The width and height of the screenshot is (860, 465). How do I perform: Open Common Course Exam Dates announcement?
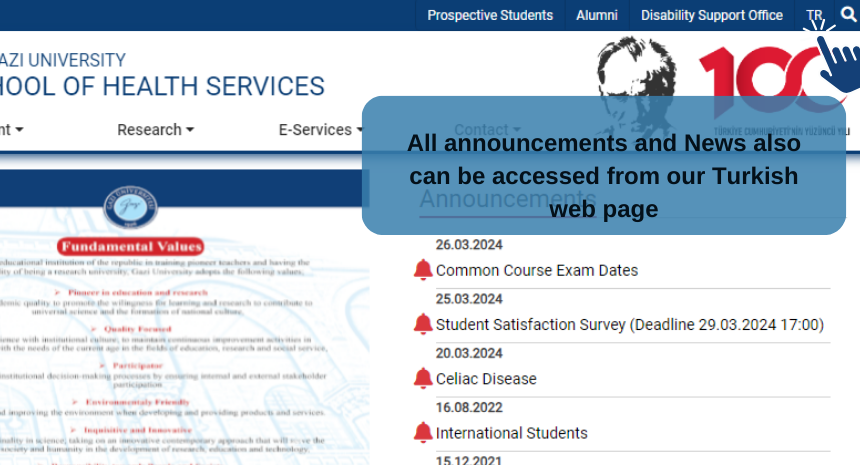[x=537, y=270]
